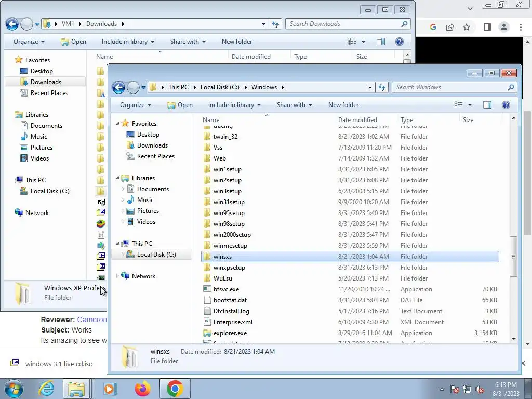
Task: Open Windows Media Player taskbar icon
Action: point(110,389)
